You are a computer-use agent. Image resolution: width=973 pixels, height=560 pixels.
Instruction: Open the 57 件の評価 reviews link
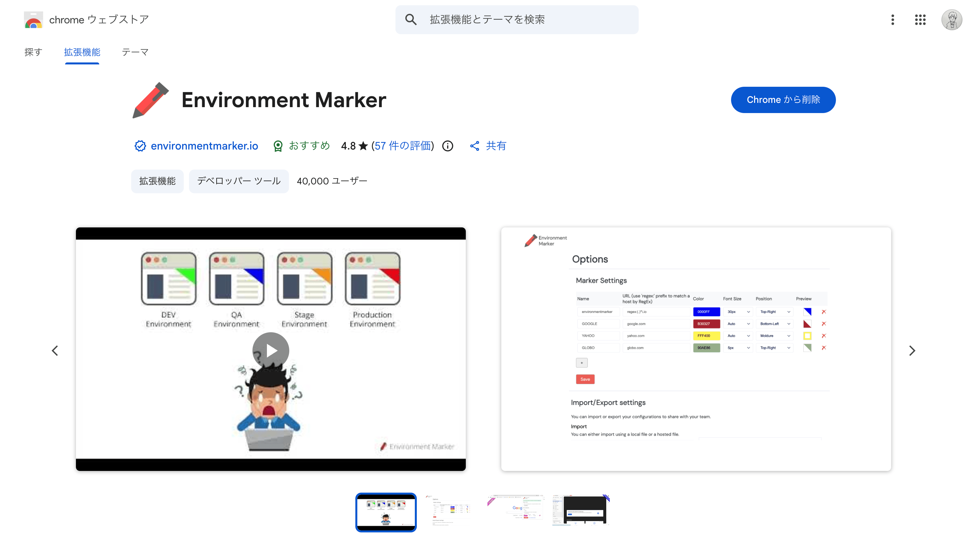tap(403, 146)
